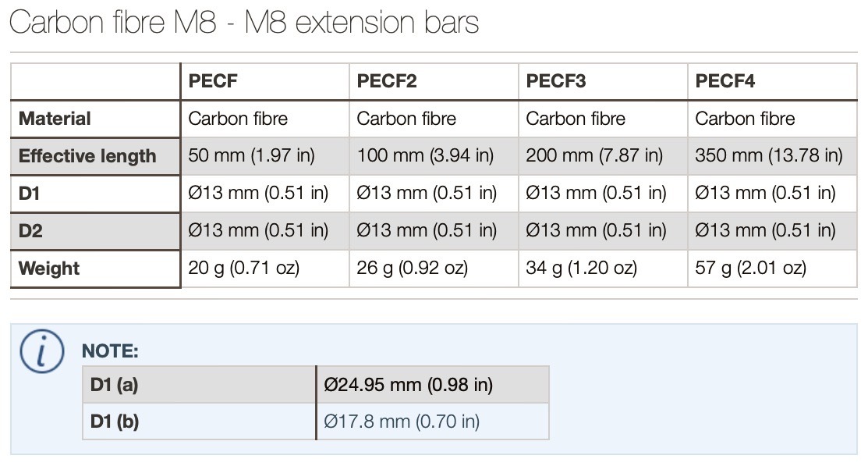Click the Ø17.8 mm (0.70 in) value
868x466 pixels.
pyautogui.click(x=402, y=422)
